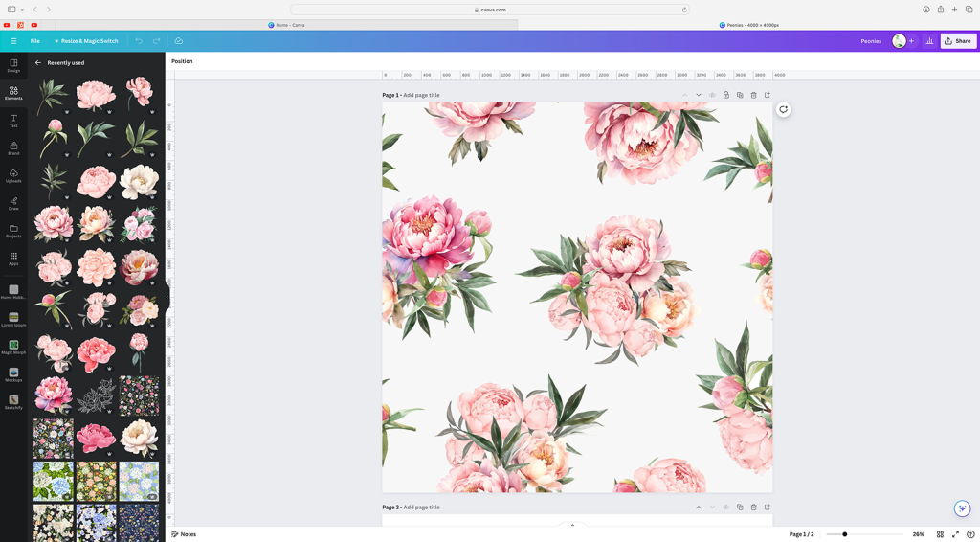Toggle the Notes panel
Image resolution: width=980 pixels, height=542 pixels.
[184, 534]
